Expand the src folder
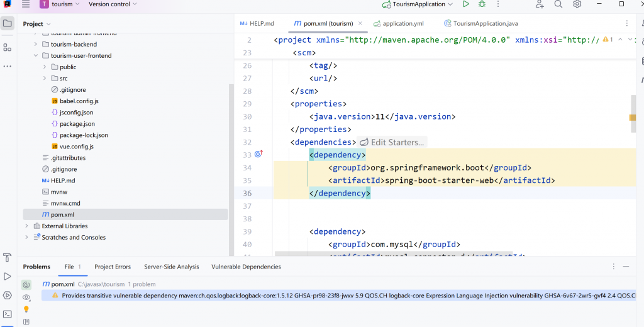Viewport: 644px width, 327px height. pos(45,79)
